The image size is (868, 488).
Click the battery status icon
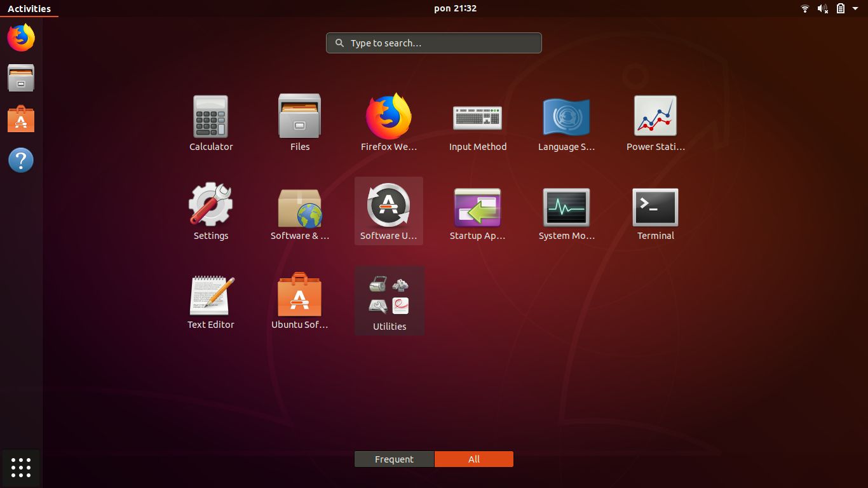coord(840,8)
